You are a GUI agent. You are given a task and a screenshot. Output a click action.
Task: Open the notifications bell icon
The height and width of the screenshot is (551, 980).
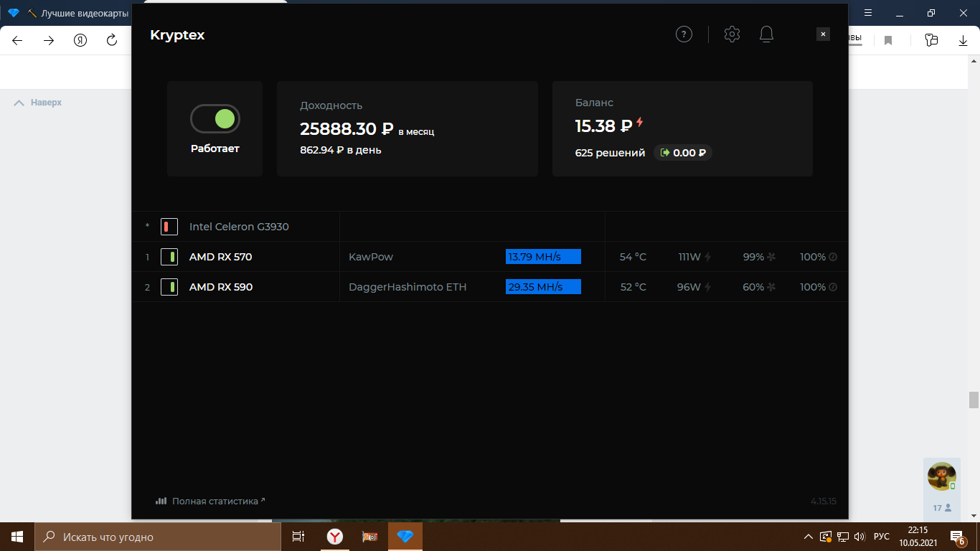tap(766, 34)
